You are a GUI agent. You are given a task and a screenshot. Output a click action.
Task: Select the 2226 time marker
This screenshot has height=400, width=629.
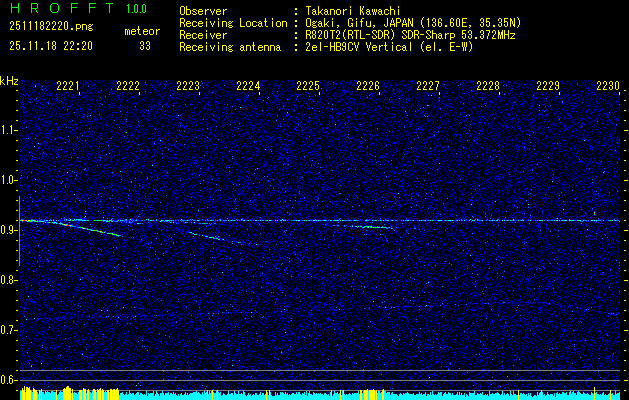pos(368,87)
